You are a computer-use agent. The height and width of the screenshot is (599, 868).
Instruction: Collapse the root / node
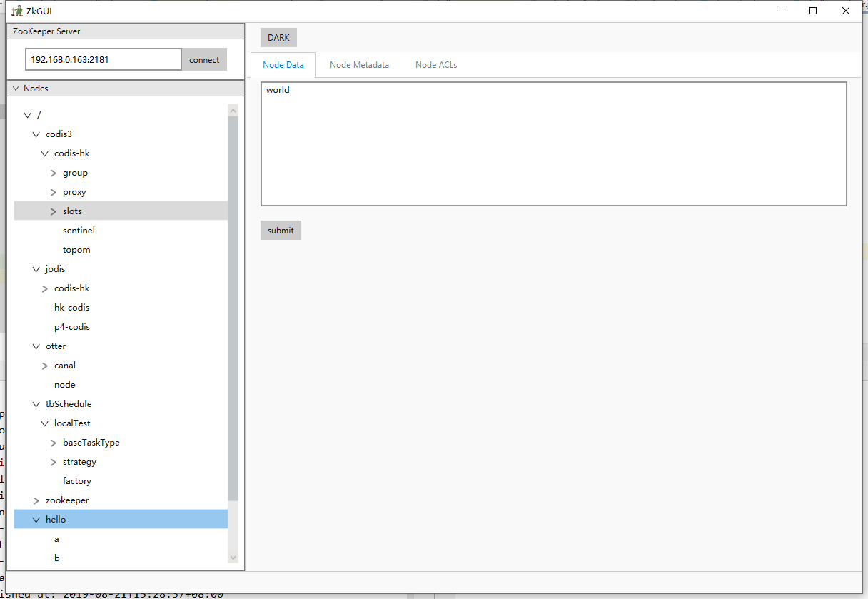pos(28,115)
